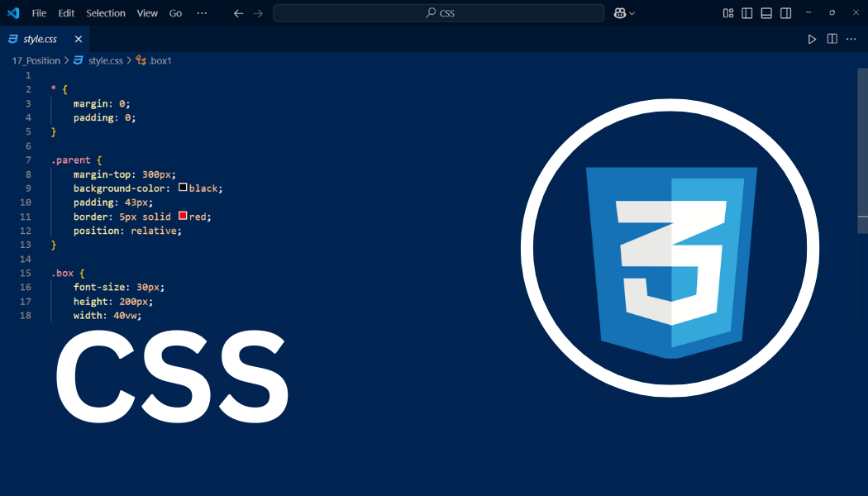Open the editor More Actions ellipsis
The width and height of the screenshot is (868, 496).
tap(851, 39)
